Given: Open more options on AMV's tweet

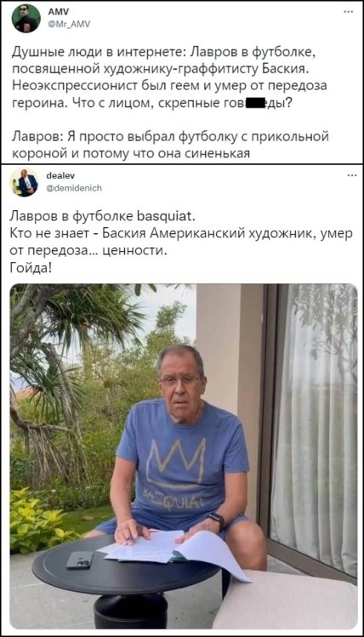Looking at the screenshot, I should (x=348, y=12).
